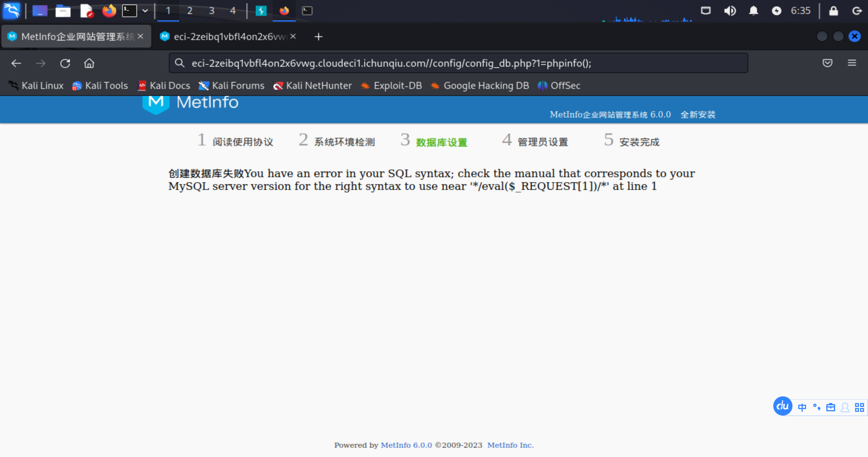Open the Kali NetHunter bookmark
The height and width of the screenshot is (457, 868).
click(312, 86)
